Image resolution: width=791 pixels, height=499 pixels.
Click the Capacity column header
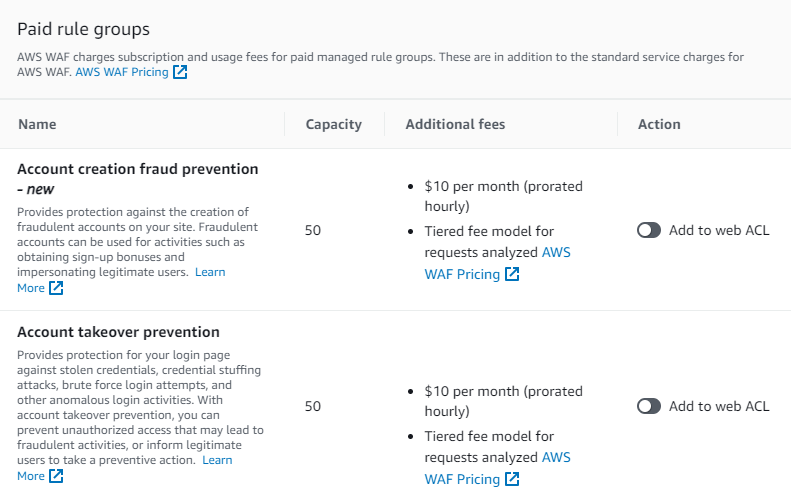(333, 124)
